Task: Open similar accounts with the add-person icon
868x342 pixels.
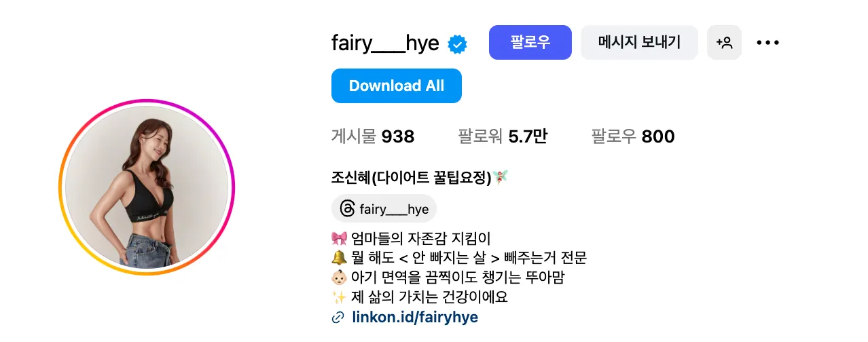Action: [724, 43]
